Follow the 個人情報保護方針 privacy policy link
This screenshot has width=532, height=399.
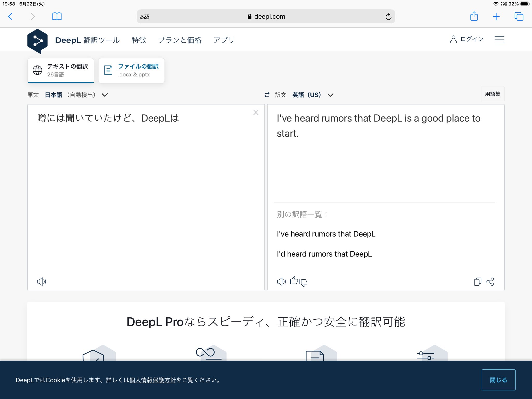tap(153, 380)
